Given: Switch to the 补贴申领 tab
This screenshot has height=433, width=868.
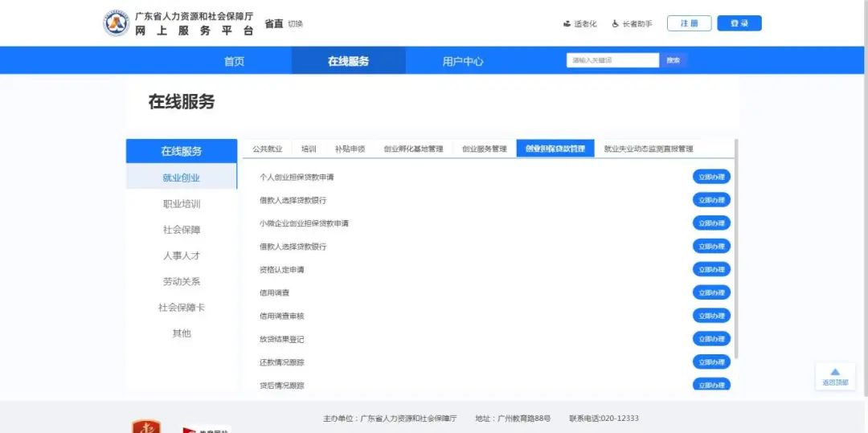Looking at the screenshot, I should pyautogui.click(x=350, y=149).
